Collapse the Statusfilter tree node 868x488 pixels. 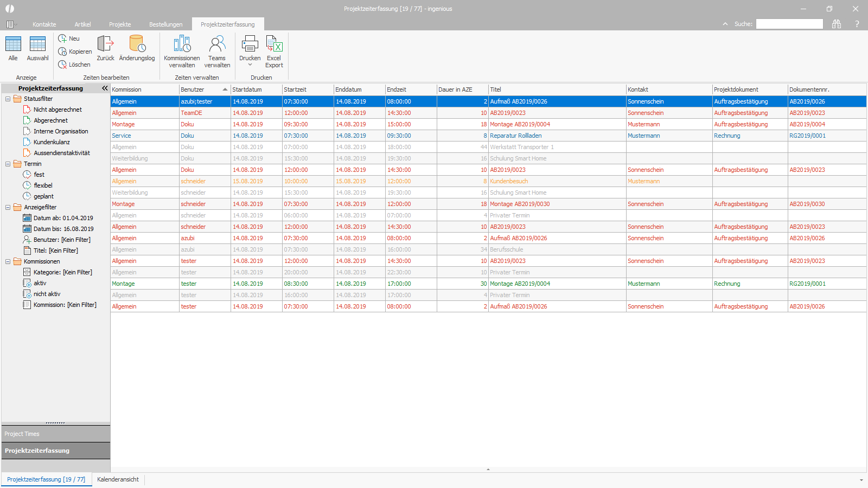[x=8, y=99]
